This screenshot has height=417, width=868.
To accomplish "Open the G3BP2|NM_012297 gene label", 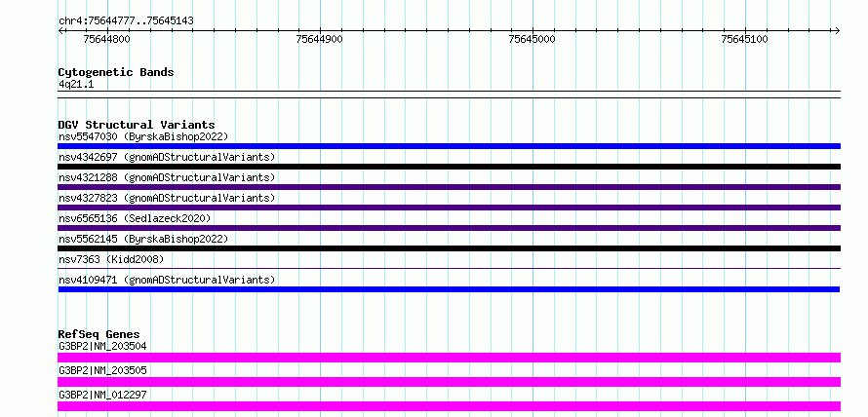I will pos(102,395).
